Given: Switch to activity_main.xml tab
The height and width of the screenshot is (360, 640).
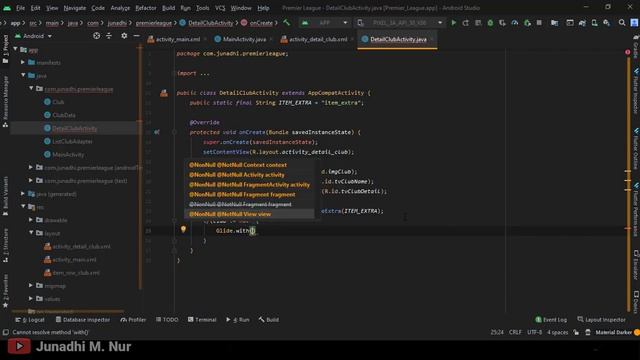Looking at the screenshot, I should tap(177, 39).
